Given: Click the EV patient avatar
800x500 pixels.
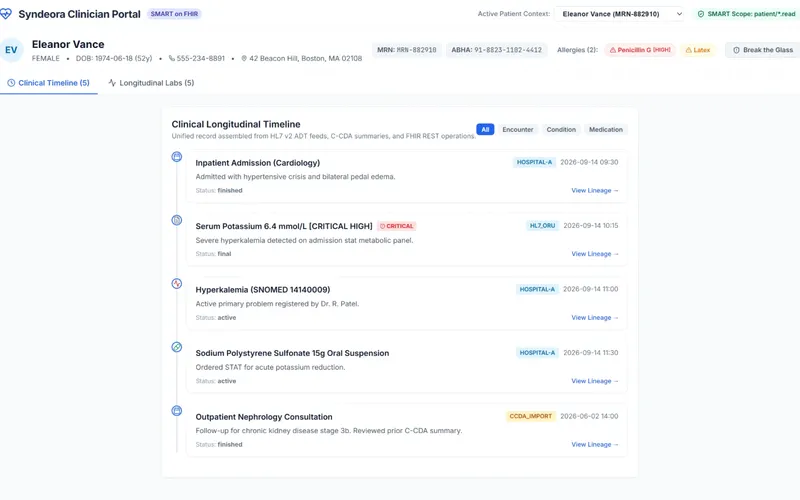Looking at the screenshot, I should point(11,50).
